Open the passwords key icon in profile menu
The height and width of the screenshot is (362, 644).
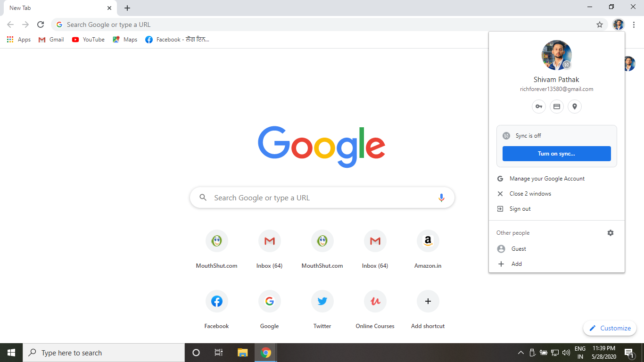[x=539, y=107]
